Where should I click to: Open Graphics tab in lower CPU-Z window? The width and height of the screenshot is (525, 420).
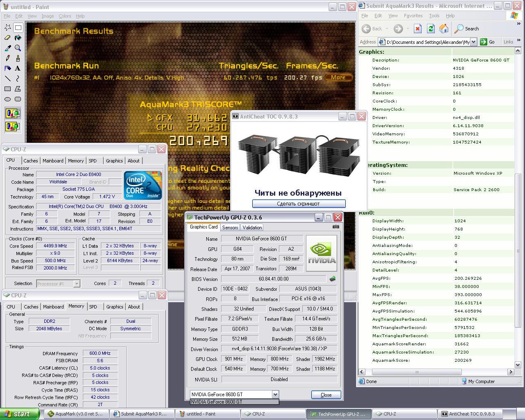click(x=114, y=307)
